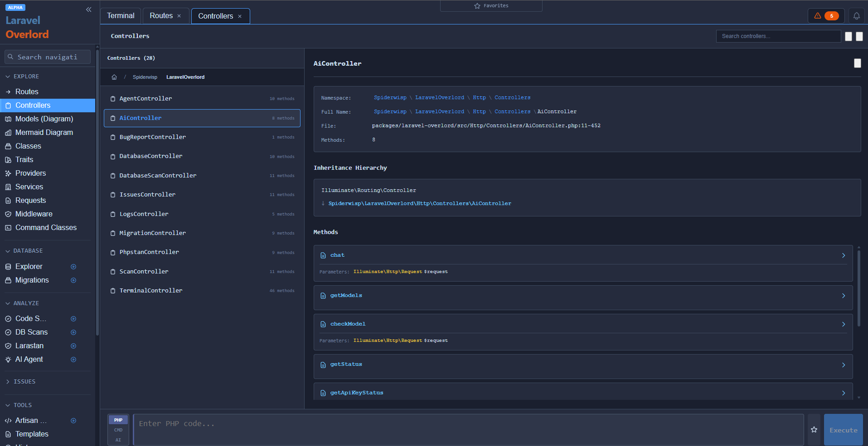Click the Services building icon
The image size is (868, 446).
point(8,187)
